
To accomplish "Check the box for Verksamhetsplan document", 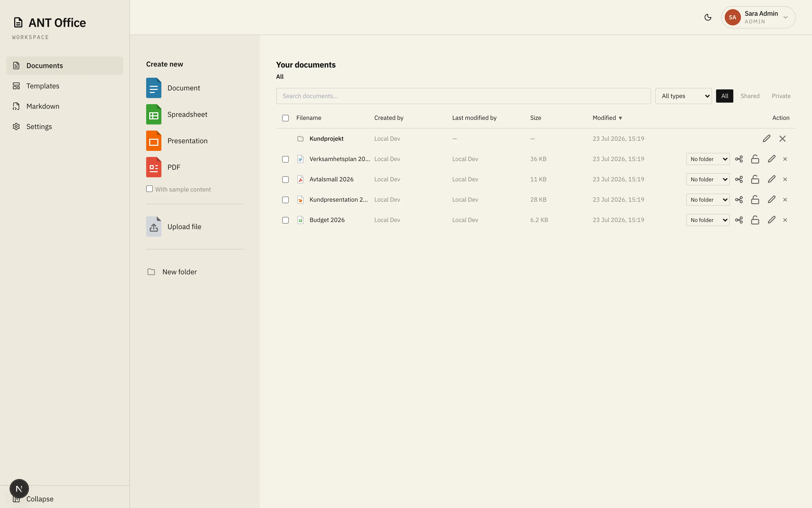I will [285, 159].
